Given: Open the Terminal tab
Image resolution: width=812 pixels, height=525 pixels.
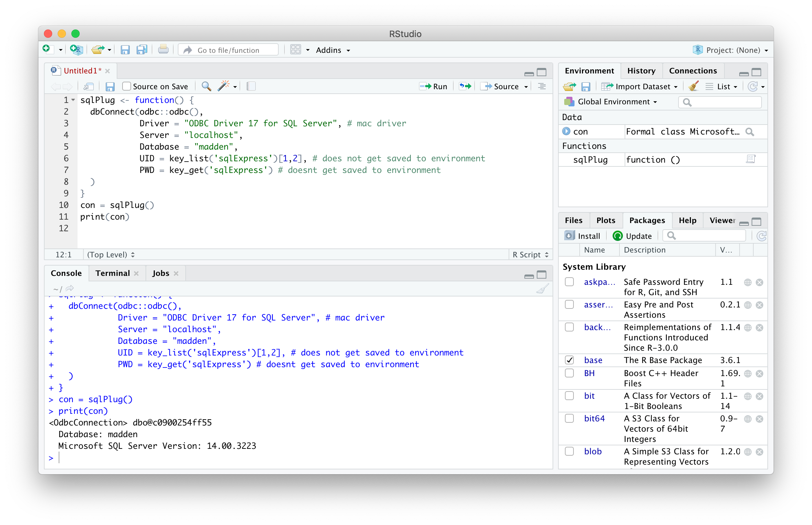Looking at the screenshot, I should pyautogui.click(x=113, y=273).
